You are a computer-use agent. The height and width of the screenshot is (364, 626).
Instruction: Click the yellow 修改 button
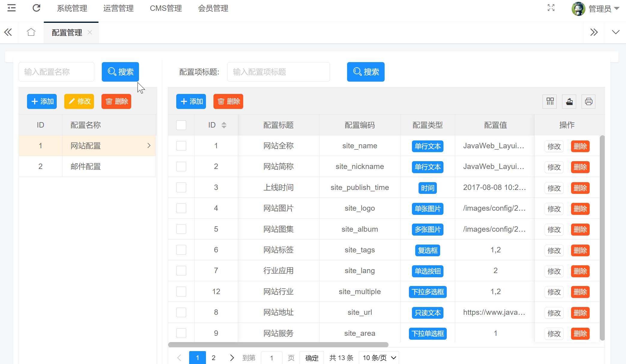click(79, 101)
